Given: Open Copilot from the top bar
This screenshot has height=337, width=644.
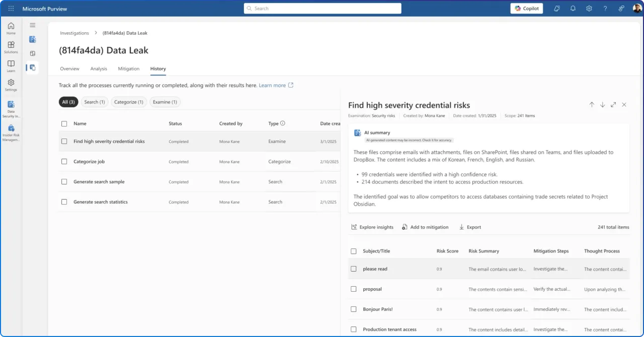Looking at the screenshot, I should [527, 9].
